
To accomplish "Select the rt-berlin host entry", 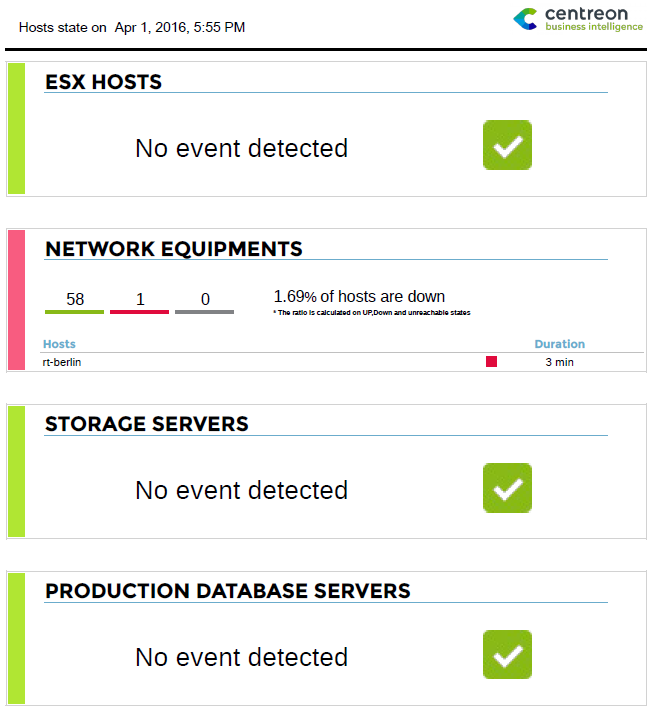I will click(62, 362).
